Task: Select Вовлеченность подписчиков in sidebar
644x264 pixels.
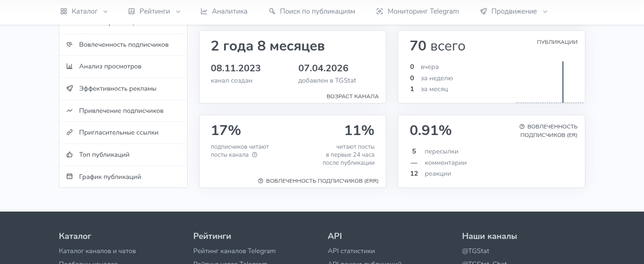Action: 123,44
